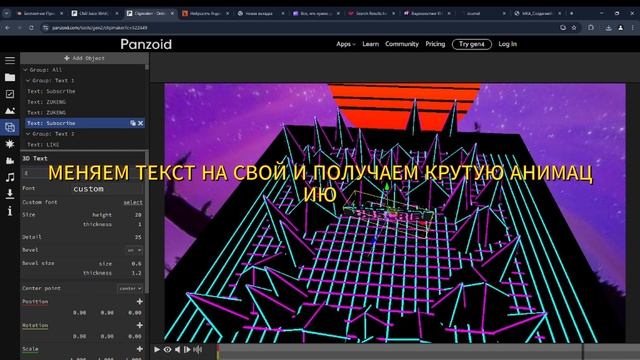The width and height of the screenshot is (640, 360).
Task: Click the Position label
Action: coord(35,302)
